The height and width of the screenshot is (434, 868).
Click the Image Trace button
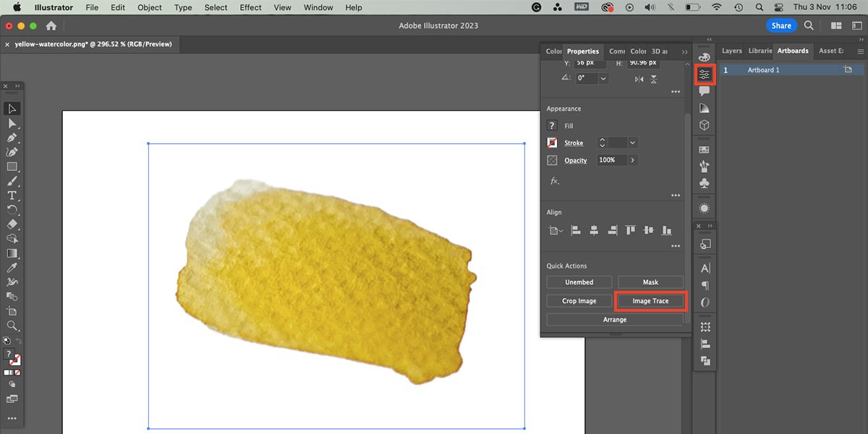(x=650, y=301)
